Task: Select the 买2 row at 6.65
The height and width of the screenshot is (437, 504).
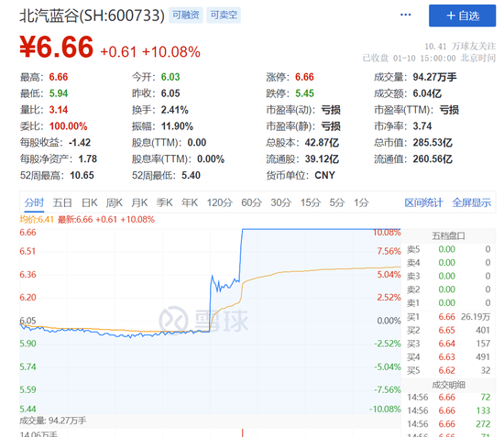Action: tap(448, 331)
